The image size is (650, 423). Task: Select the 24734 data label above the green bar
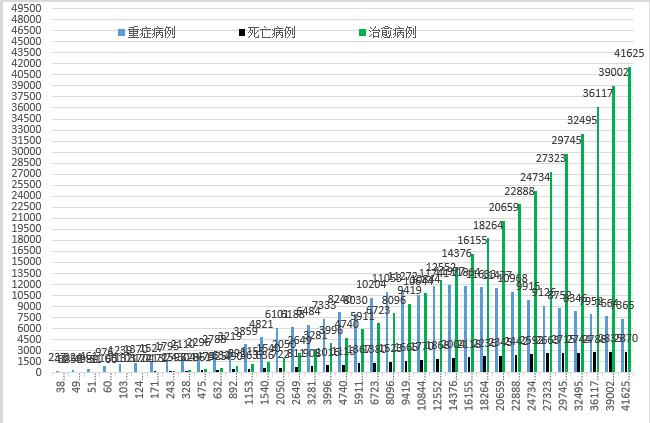(x=535, y=177)
